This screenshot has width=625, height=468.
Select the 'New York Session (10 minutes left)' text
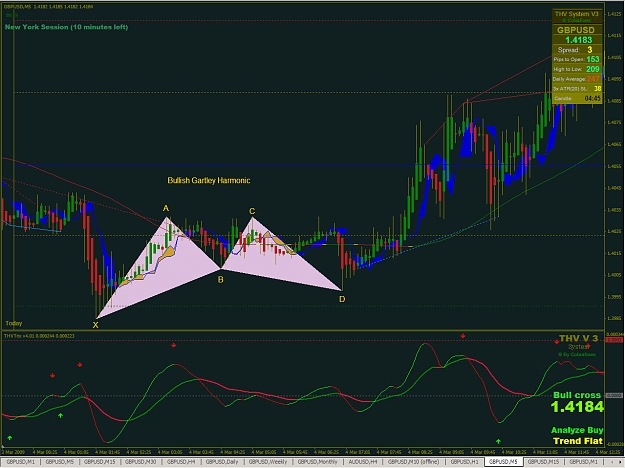click(x=67, y=27)
